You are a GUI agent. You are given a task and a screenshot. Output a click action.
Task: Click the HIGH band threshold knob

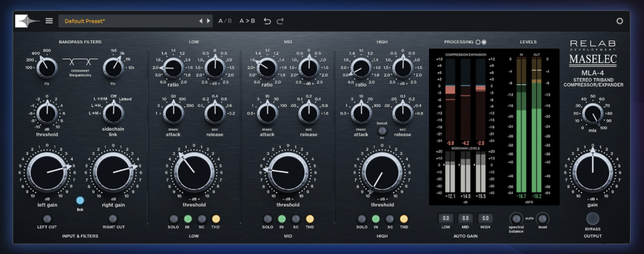(382, 172)
